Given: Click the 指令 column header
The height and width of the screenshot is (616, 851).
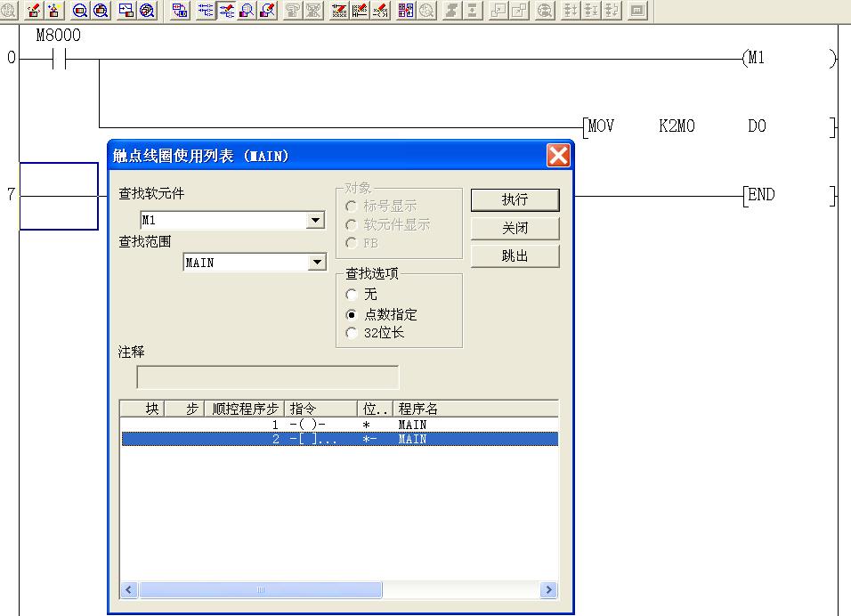Looking at the screenshot, I should point(321,409).
